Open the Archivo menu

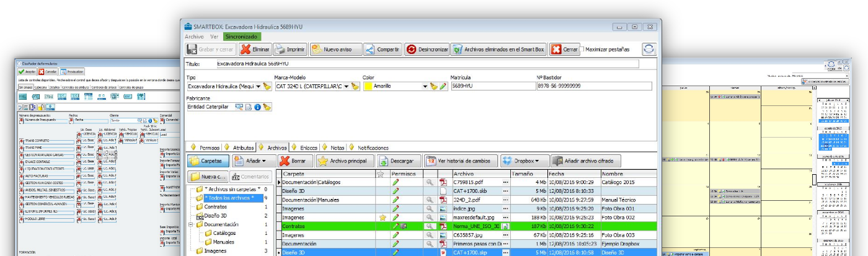click(x=194, y=37)
